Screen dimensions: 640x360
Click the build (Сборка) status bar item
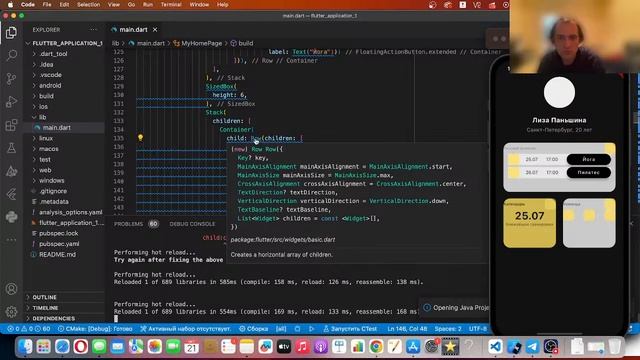coord(253,329)
